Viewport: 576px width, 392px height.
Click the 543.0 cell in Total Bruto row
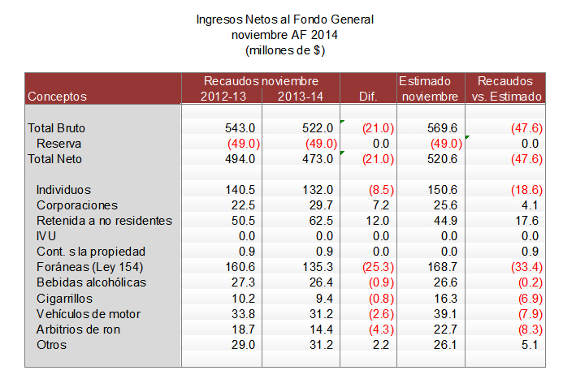pyautogui.click(x=240, y=128)
